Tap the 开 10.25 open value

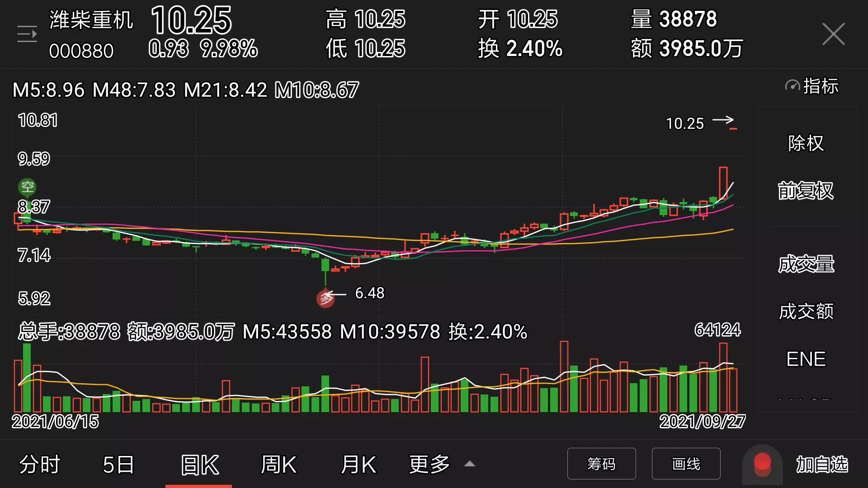pos(518,19)
